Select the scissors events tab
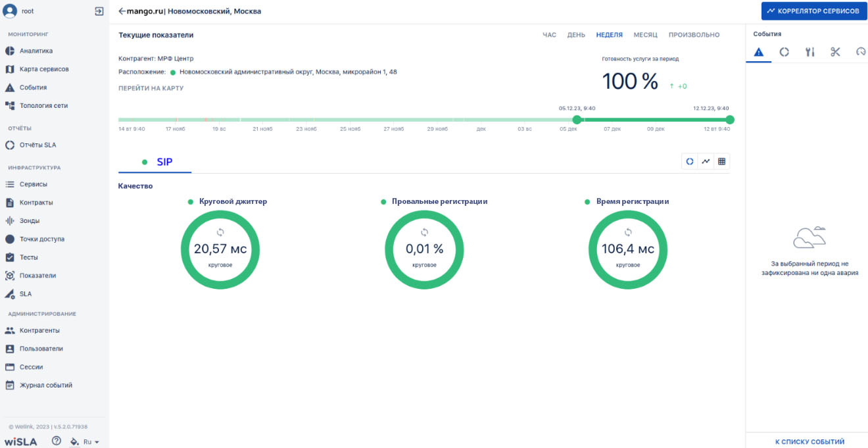This screenshot has width=868, height=448. pos(835,52)
